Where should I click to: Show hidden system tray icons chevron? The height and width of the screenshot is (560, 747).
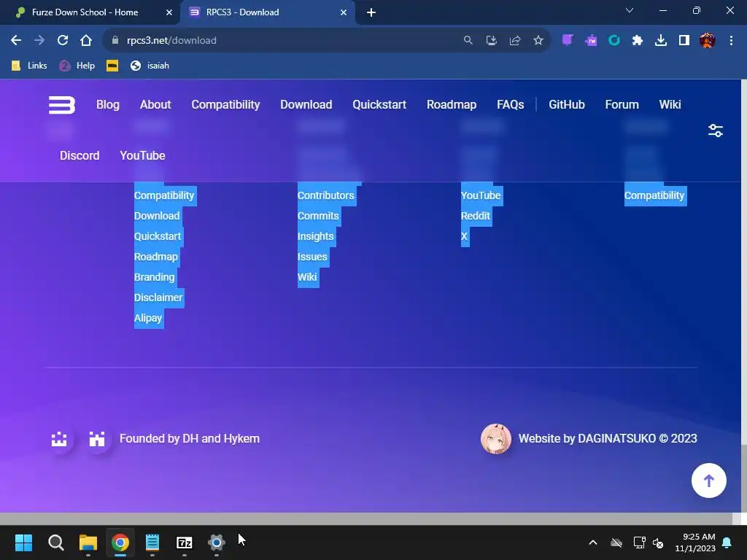[593, 542]
